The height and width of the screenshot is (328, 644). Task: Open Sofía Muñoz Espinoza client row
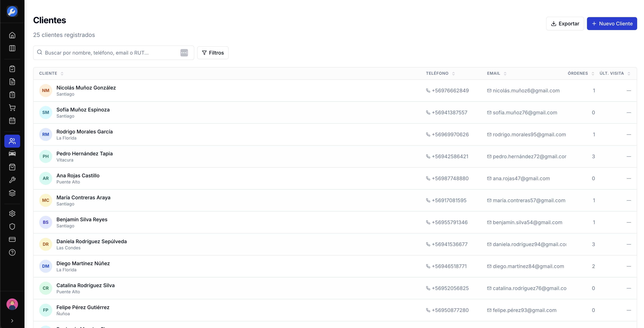pyautogui.click(x=335, y=113)
